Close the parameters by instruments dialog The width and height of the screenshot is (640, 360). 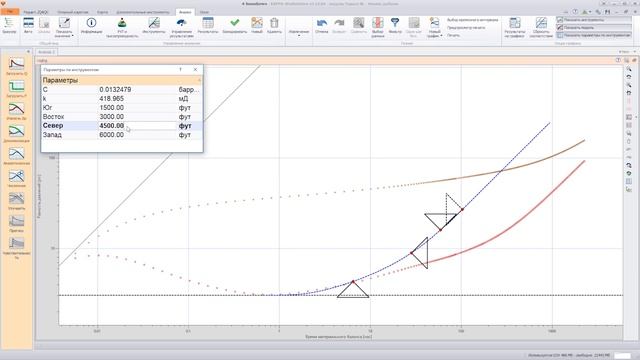coord(195,69)
